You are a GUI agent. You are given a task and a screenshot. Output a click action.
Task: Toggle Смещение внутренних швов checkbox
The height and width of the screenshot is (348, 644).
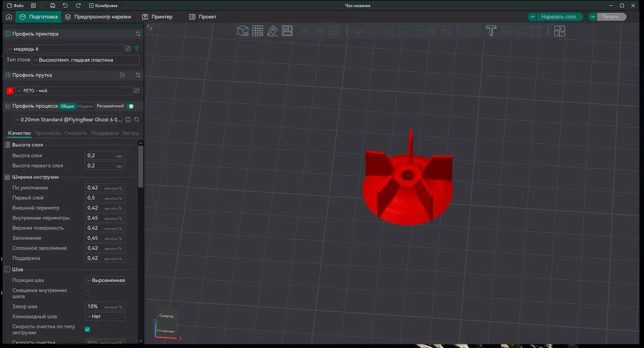coord(87,293)
